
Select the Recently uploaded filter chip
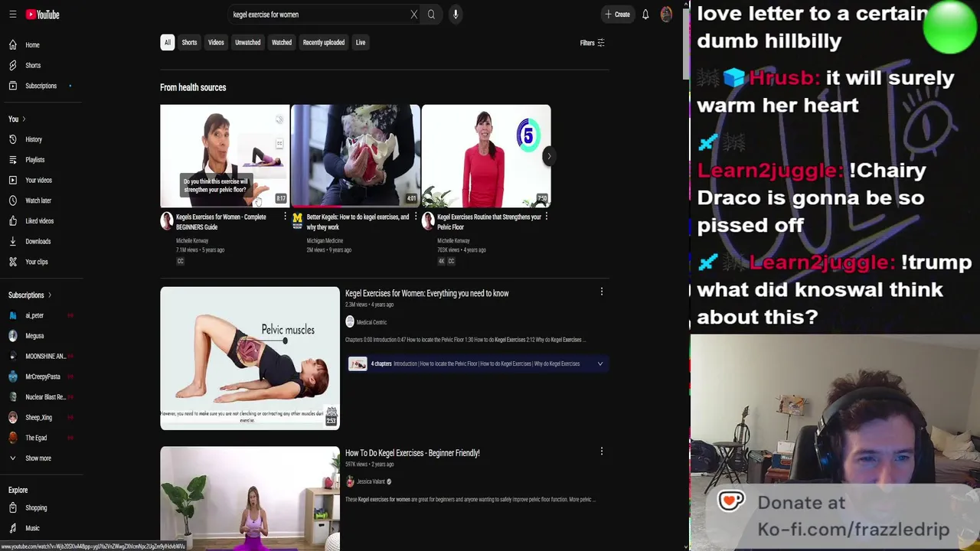click(323, 43)
